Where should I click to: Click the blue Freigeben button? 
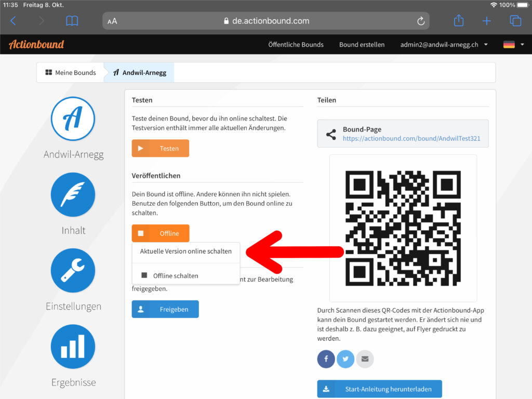click(x=165, y=309)
